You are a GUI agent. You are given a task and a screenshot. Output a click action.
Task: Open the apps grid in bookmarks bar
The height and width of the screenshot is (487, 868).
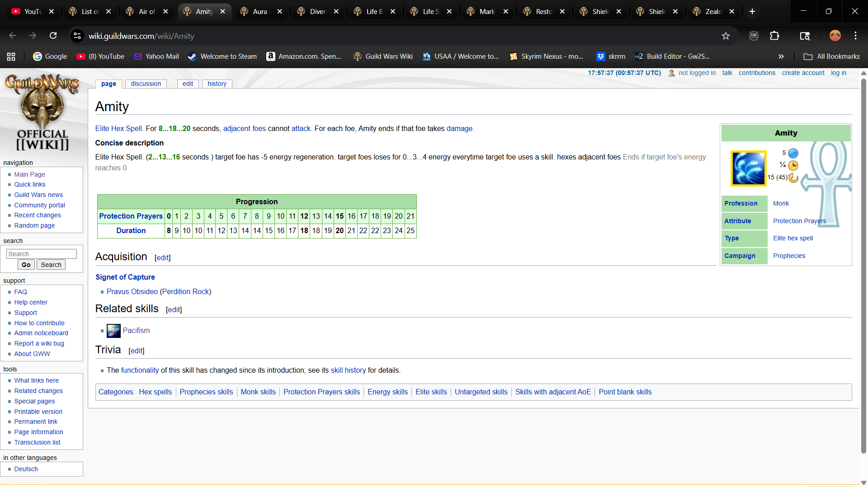click(11, 56)
